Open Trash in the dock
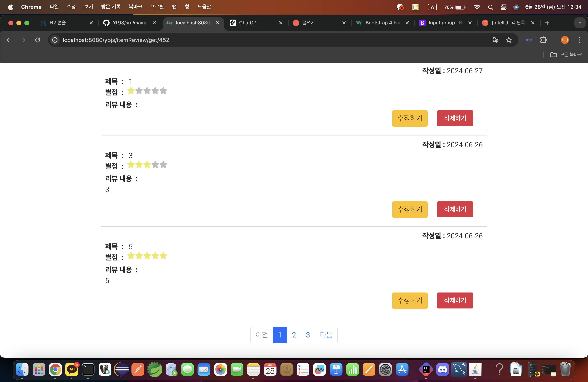588x382 pixels. click(x=565, y=369)
